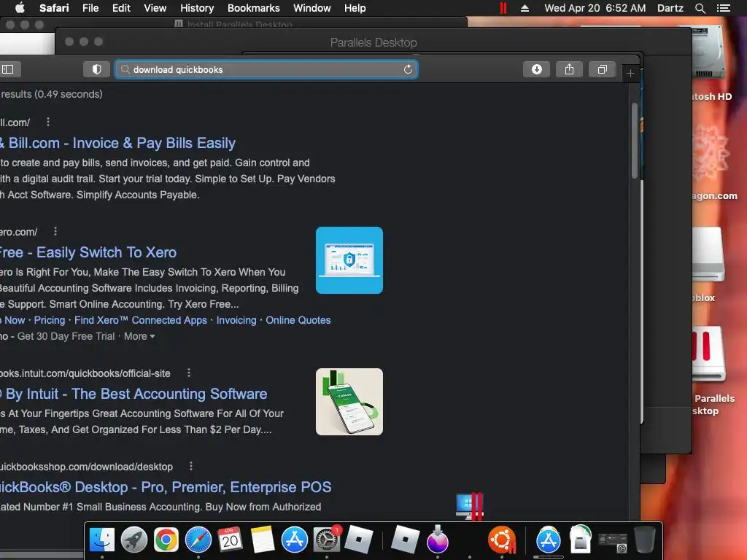Click the Parallels Desktop window title

click(x=373, y=42)
